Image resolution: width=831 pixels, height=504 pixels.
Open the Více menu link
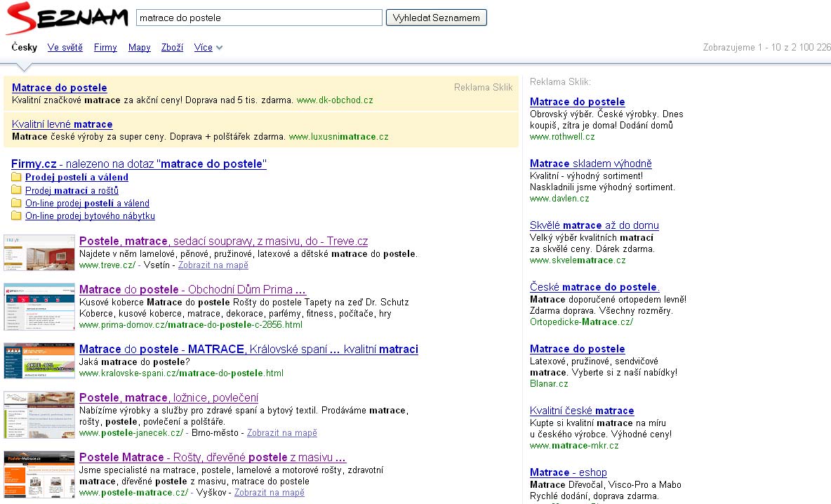(204, 47)
